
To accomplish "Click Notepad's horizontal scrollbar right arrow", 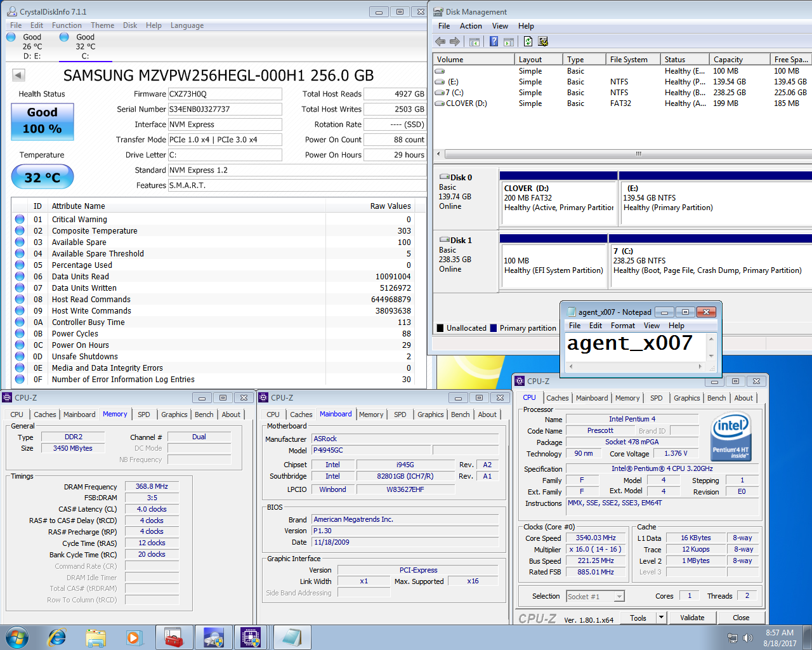I will click(x=700, y=366).
